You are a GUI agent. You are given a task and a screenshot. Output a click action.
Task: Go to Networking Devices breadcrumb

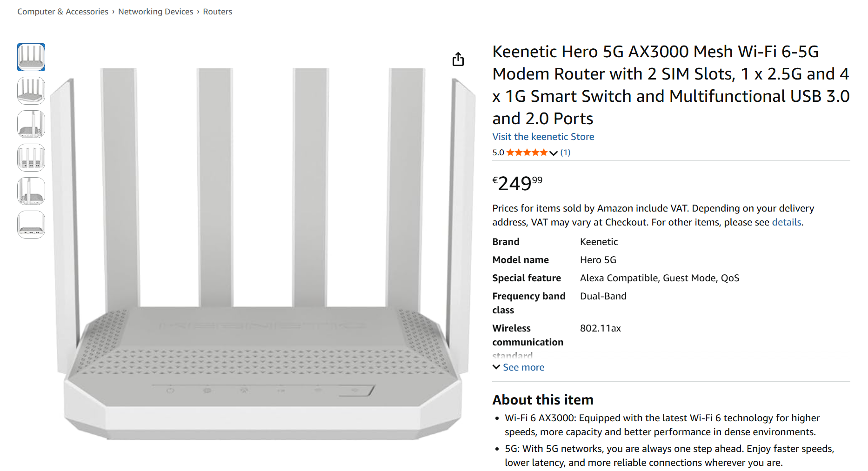155,12
